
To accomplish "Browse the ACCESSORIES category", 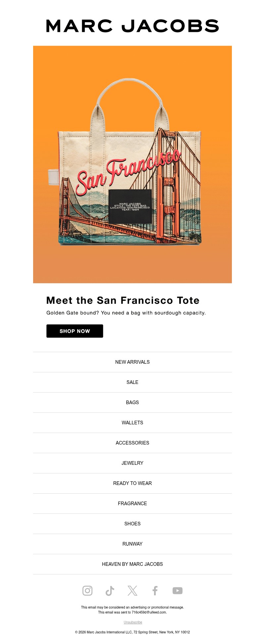I will (132, 443).
